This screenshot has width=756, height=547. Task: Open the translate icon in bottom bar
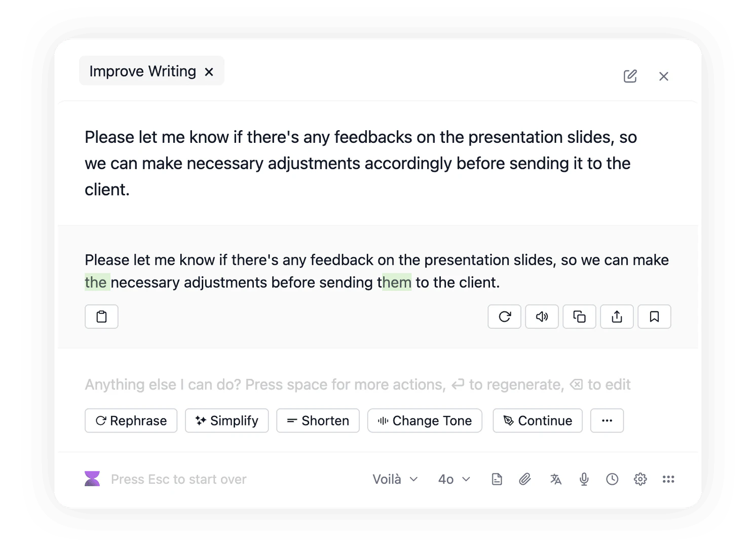tap(556, 479)
